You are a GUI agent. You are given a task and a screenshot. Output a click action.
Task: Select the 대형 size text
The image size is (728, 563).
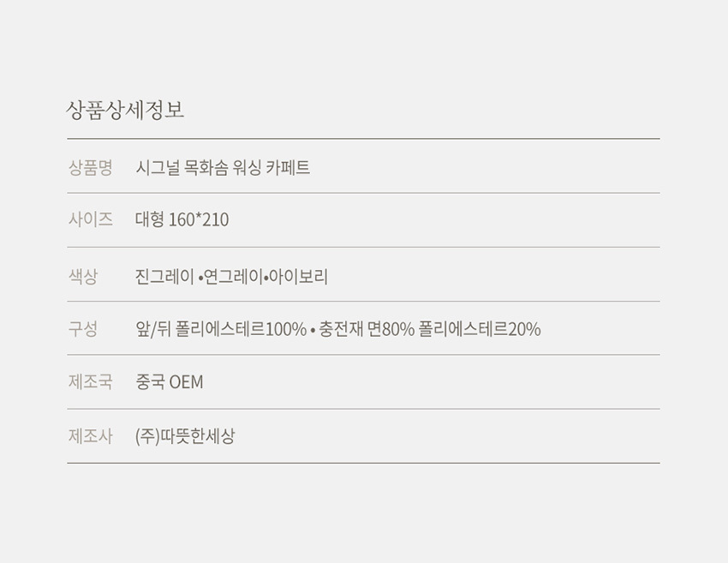click(x=151, y=220)
